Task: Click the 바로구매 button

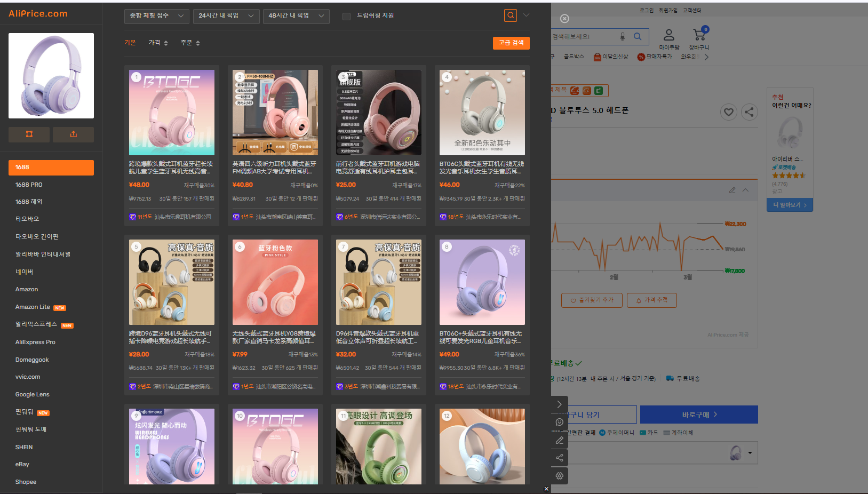Action: (699, 415)
